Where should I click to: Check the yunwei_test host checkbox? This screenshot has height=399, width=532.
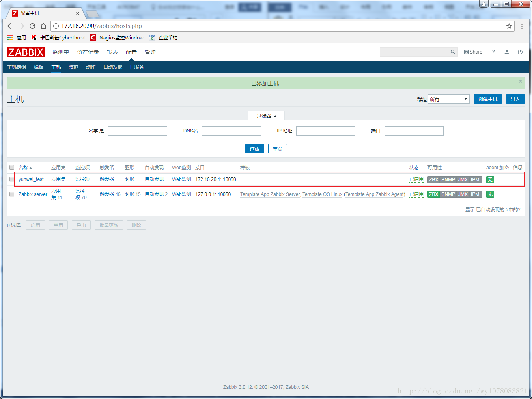[x=12, y=179]
